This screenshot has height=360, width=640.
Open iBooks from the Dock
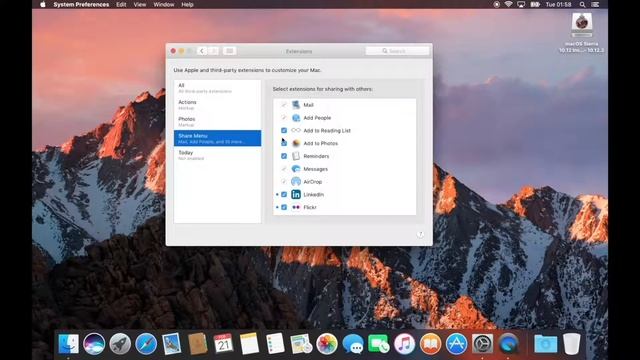431,343
